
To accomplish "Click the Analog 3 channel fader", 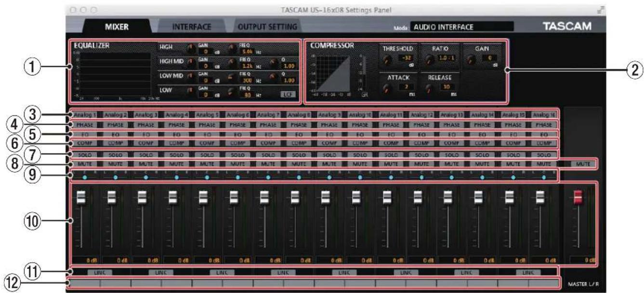I will tap(142, 196).
